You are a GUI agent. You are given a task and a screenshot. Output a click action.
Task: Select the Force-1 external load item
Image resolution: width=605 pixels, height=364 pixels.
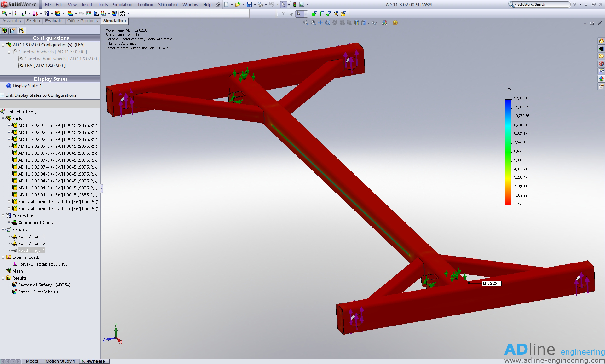(40, 264)
